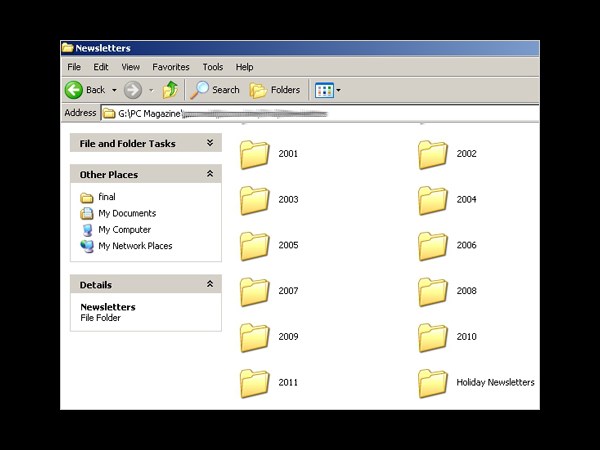Image resolution: width=600 pixels, height=450 pixels.
Task: Open the Back button history dropdown arrow
Action: tap(114, 90)
